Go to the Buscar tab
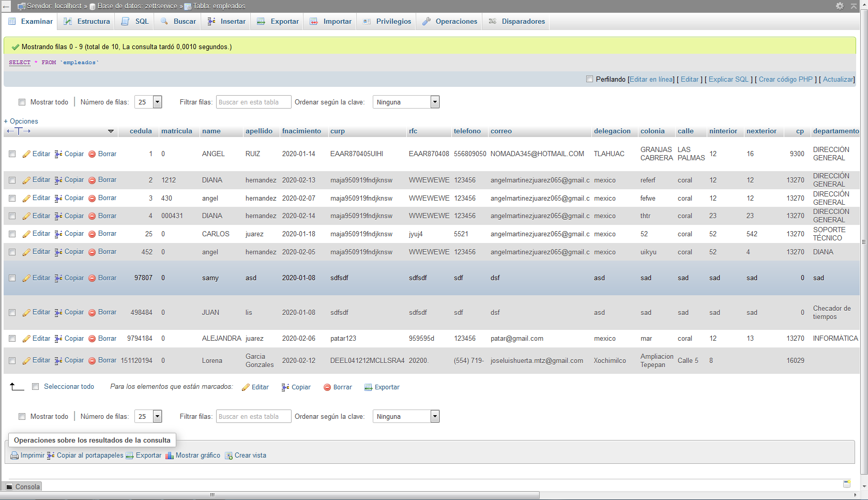The image size is (868, 500). point(178,21)
